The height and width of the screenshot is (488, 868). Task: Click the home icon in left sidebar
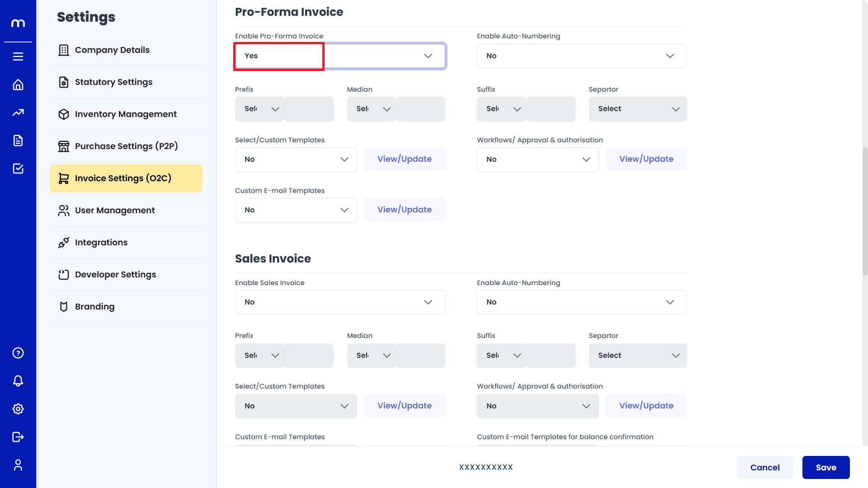pyautogui.click(x=18, y=84)
